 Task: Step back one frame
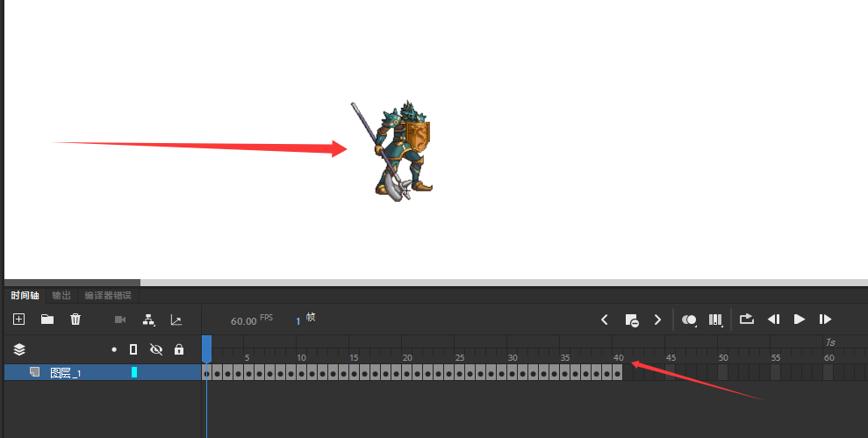click(773, 319)
